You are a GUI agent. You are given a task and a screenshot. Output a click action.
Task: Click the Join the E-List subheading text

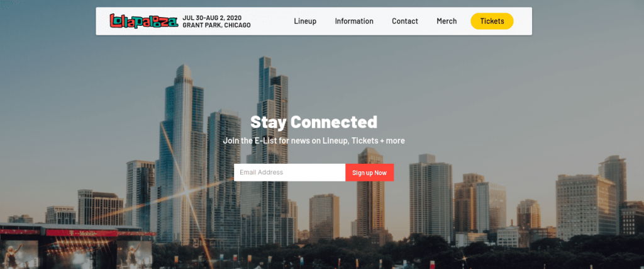coord(314,140)
